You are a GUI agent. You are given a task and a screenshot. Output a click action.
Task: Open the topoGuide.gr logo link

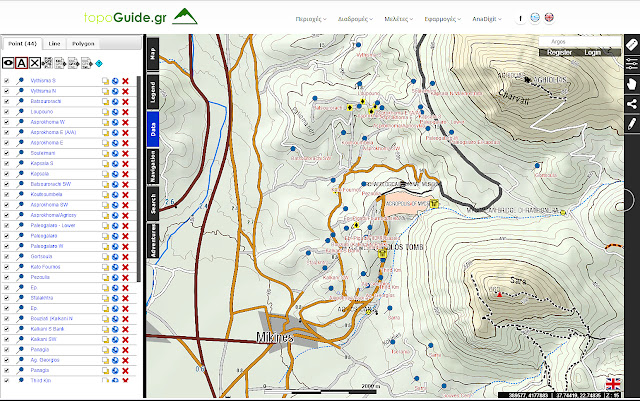(x=141, y=17)
